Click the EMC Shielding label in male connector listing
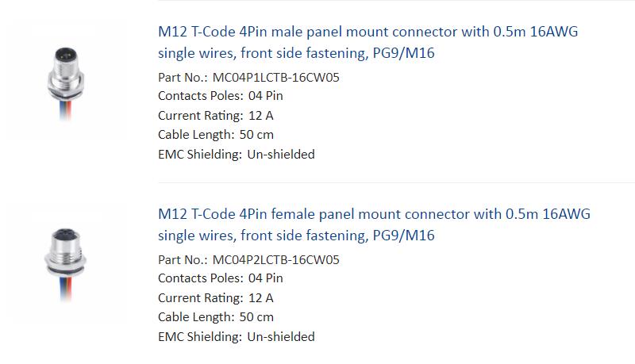Screen dimensions: 635x364 200,155
